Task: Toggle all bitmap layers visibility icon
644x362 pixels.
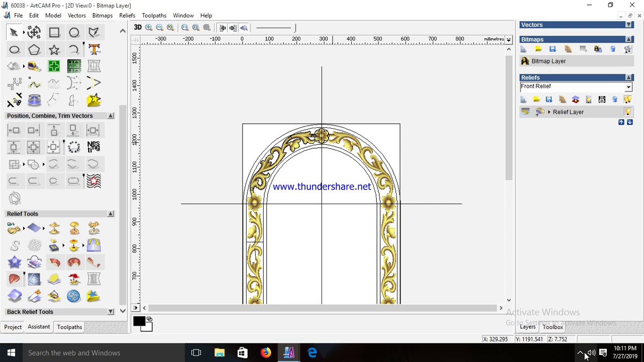Action: (x=628, y=49)
